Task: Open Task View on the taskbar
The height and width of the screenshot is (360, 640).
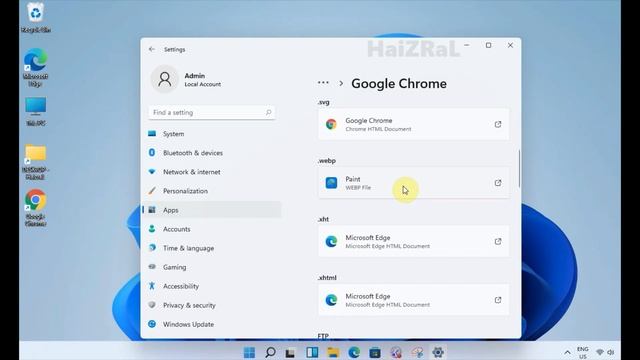Action: point(291,352)
